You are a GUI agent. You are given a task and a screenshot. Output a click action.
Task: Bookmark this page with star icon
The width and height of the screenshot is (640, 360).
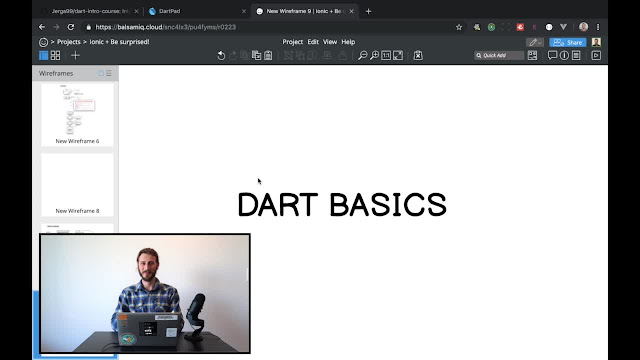click(x=459, y=27)
